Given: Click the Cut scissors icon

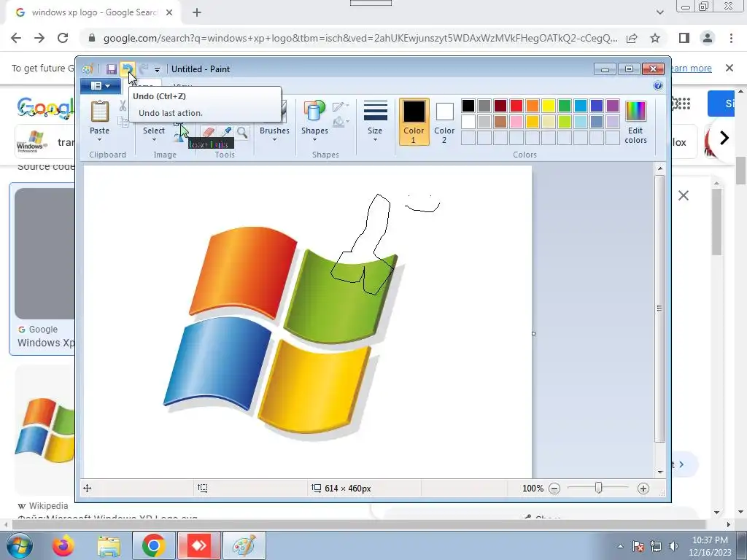Looking at the screenshot, I should [123, 106].
